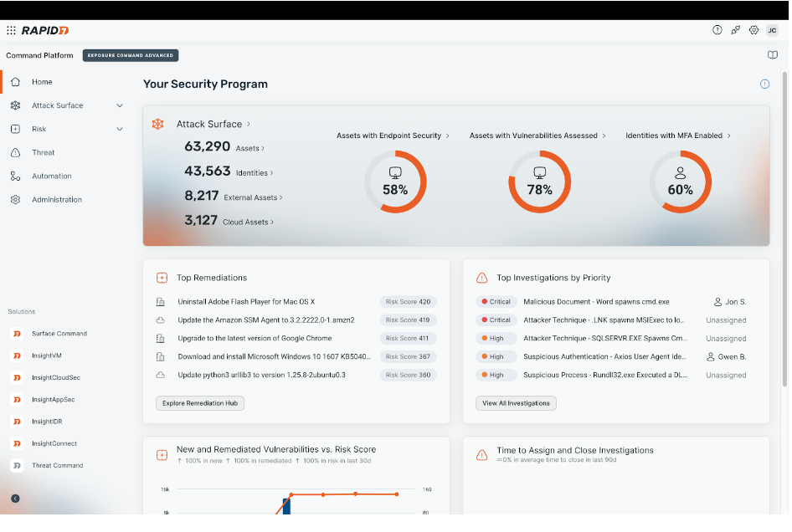Image resolution: width=792 pixels, height=532 pixels.
Task: Click the help question mark icon
Action: pyautogui.click(x=717, y=30)
